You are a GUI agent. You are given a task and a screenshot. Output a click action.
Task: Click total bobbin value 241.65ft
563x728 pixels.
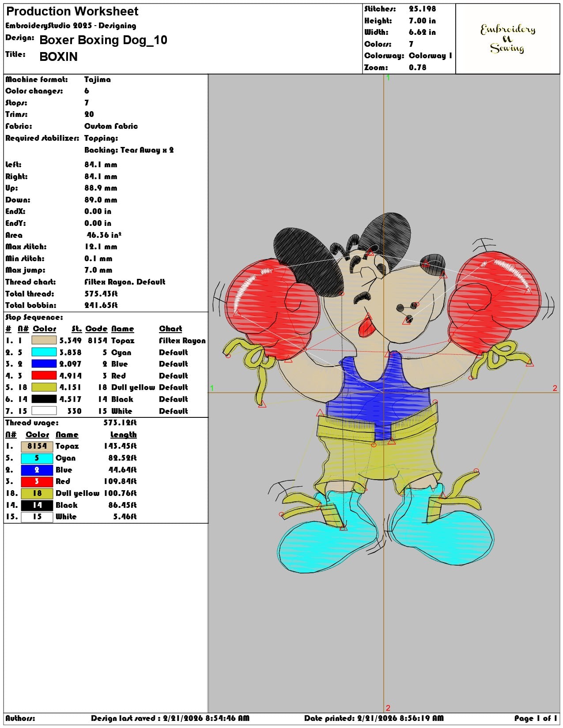[101, 305]
